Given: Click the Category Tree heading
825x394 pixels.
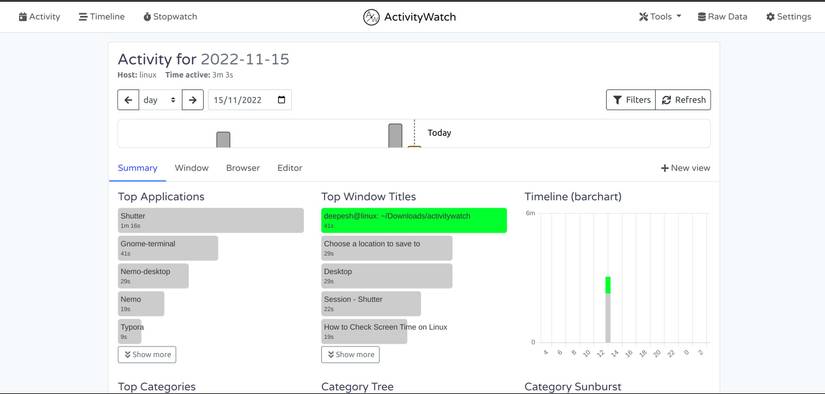Looking at the screenshot, I should [x=357, y=387].
